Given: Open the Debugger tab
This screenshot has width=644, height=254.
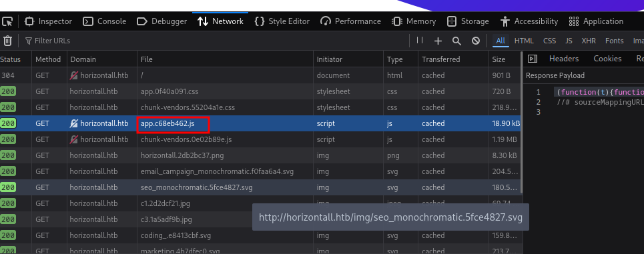Looking at the screenshot, I should coord(162,21).
